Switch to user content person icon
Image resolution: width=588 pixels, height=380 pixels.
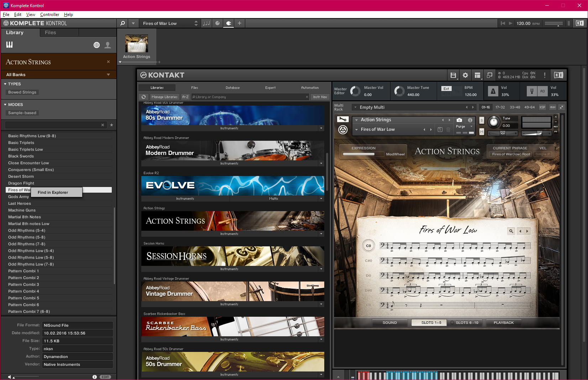(107, 45)
